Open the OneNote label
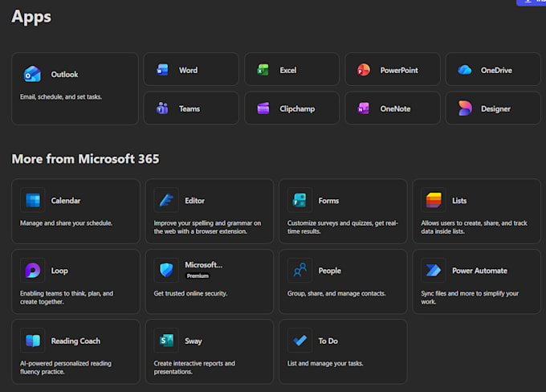 395,108
